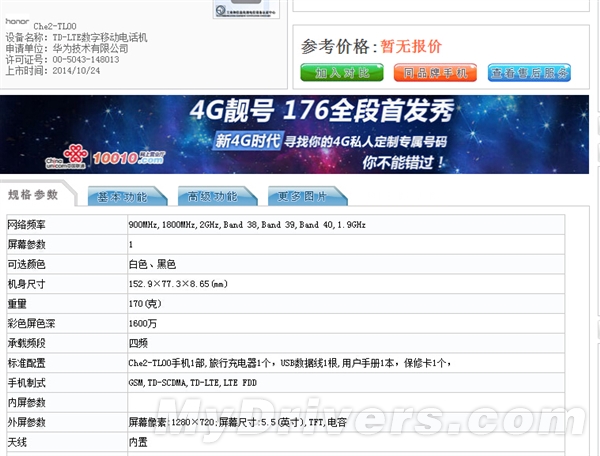Click the 外屏参数 row label

26,422
